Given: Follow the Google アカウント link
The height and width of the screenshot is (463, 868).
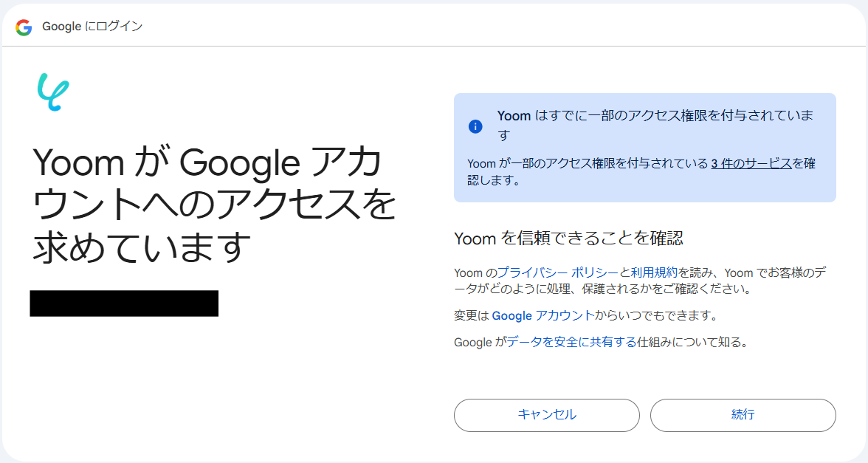Looking at the screenshot, I should point(542,315).
